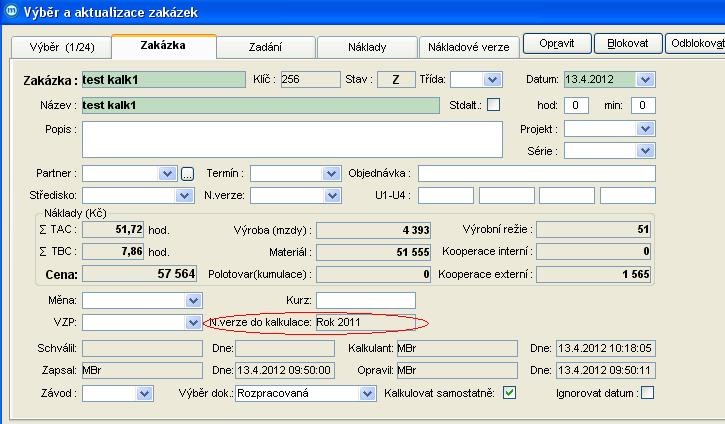Open the Partner dropdown arrow

(x=167, y=174)
